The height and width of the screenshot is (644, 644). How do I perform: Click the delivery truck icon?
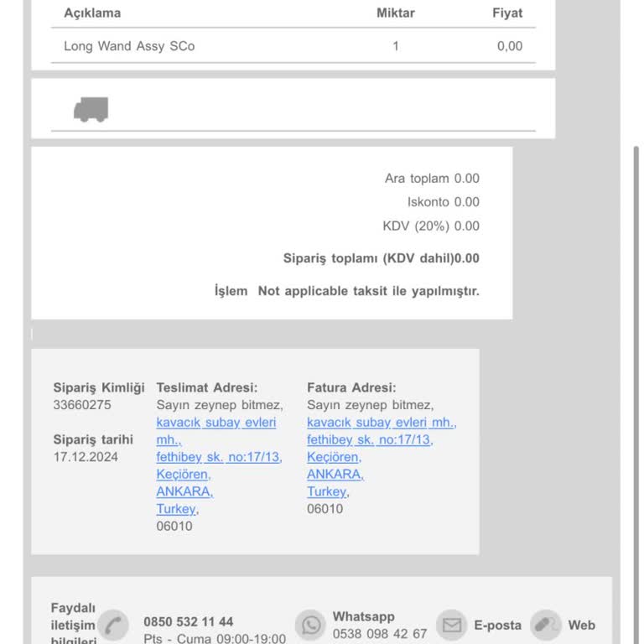91,109
